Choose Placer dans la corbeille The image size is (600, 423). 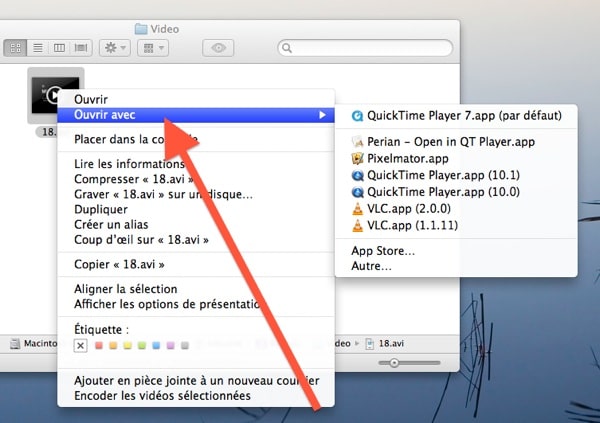point(196,139)
